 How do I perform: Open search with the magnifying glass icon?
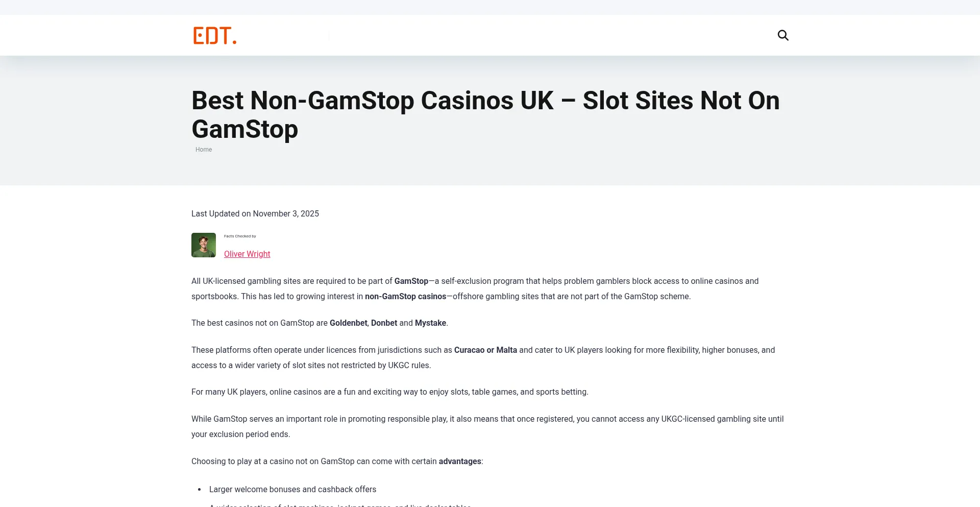click(x=783, y=35)
